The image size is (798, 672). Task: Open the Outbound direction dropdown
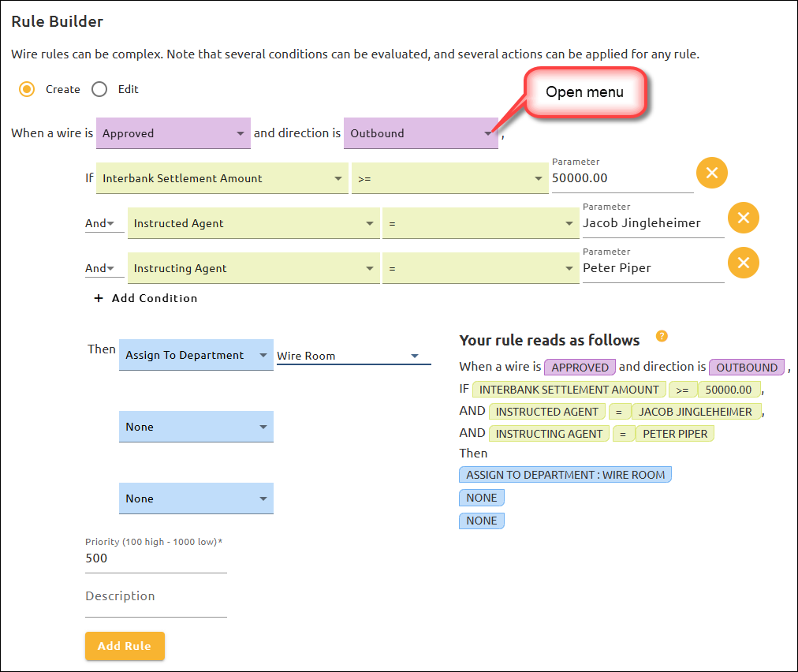[488, 133]
